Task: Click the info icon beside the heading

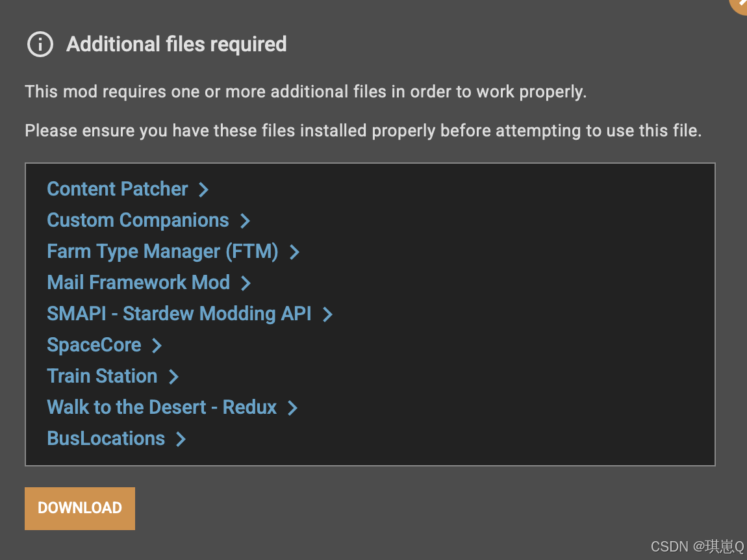Action: point(40,44)
